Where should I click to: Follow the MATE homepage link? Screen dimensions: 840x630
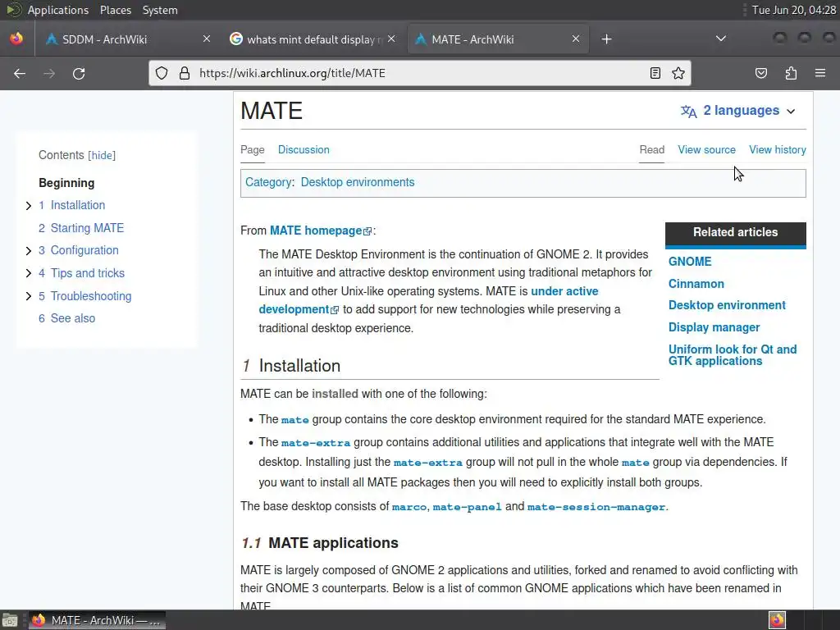(x=316, y=231)
